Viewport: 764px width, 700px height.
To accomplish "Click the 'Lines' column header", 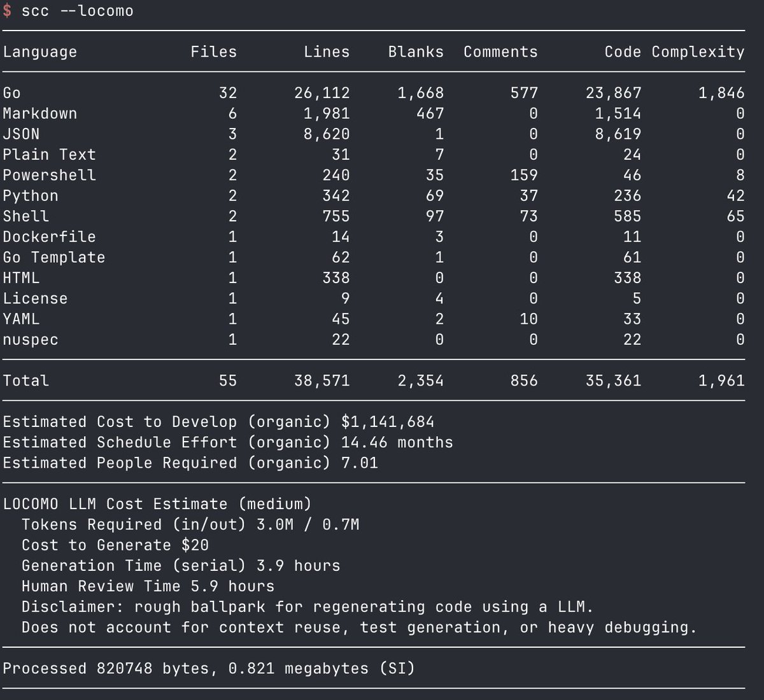I will [x=327, y=52].
